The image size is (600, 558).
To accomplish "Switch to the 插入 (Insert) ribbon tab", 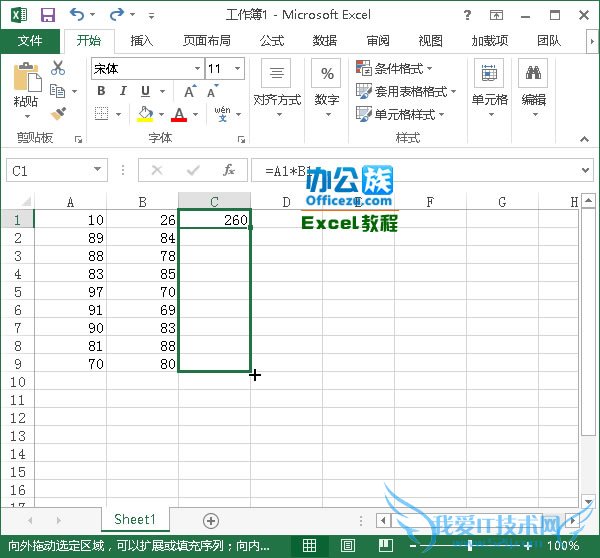I will [142, 41].
